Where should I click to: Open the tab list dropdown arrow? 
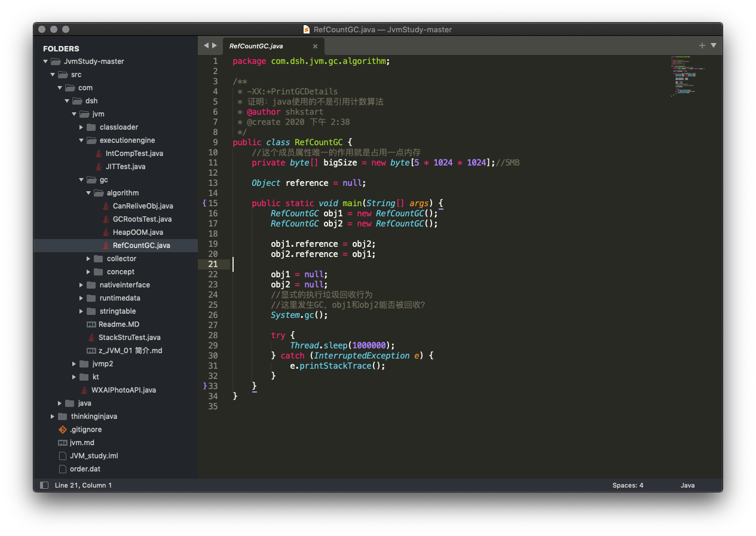click(713, 45)
